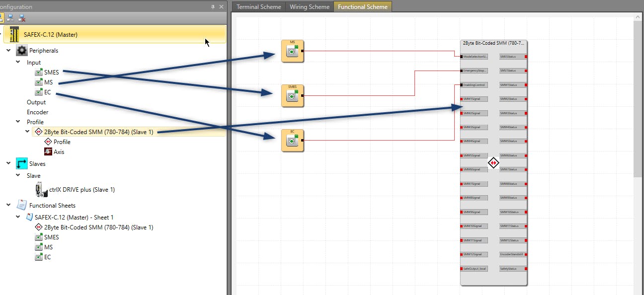Image resolution: width=644 pixels, height=295 pixels.
Task: Collapse the Input node
Action: [18, 63]
